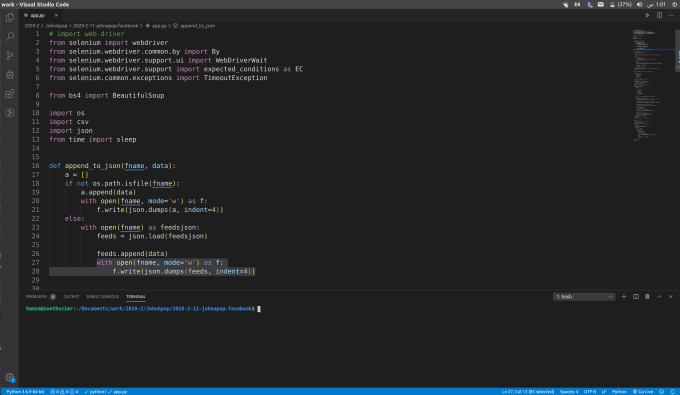Run Python file with green play icon
680x395 pixels.
647,15
